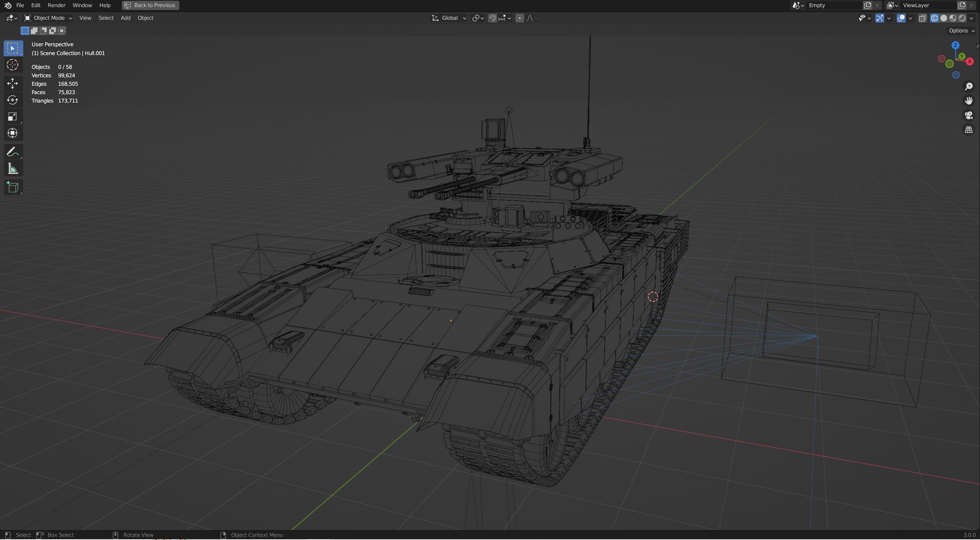Select the extend selection mode icon
Screen dimensions: 980x540
click(x=34, y=31)
